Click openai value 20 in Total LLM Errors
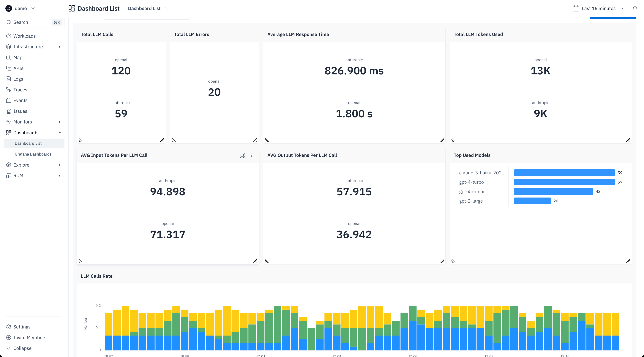The height and width of the screenshot is (357, 644). (214, 92)
